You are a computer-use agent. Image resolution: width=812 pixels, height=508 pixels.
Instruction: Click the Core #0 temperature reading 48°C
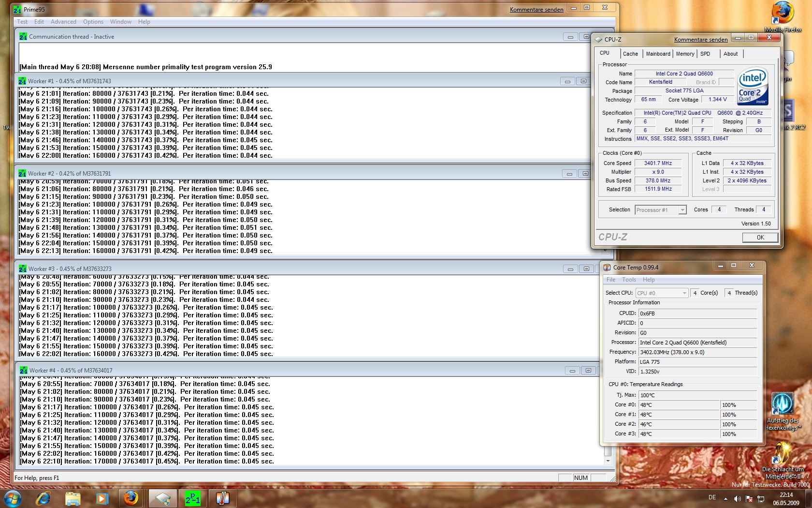679,405
